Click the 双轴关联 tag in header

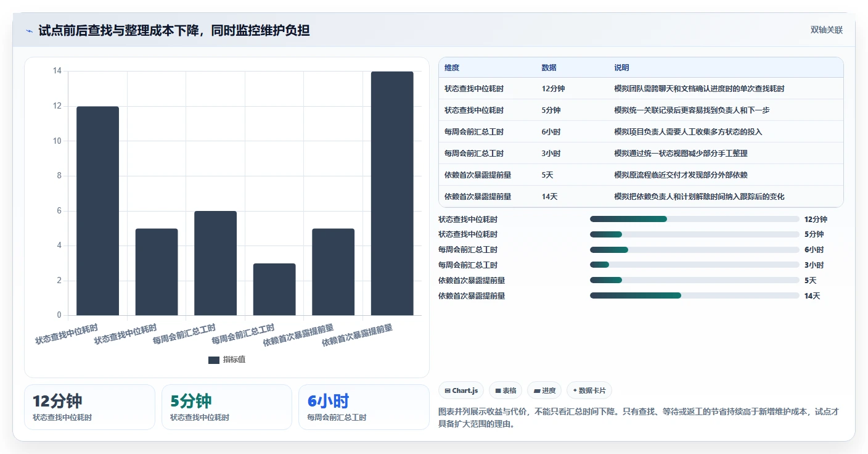click(x=826, y=30)
